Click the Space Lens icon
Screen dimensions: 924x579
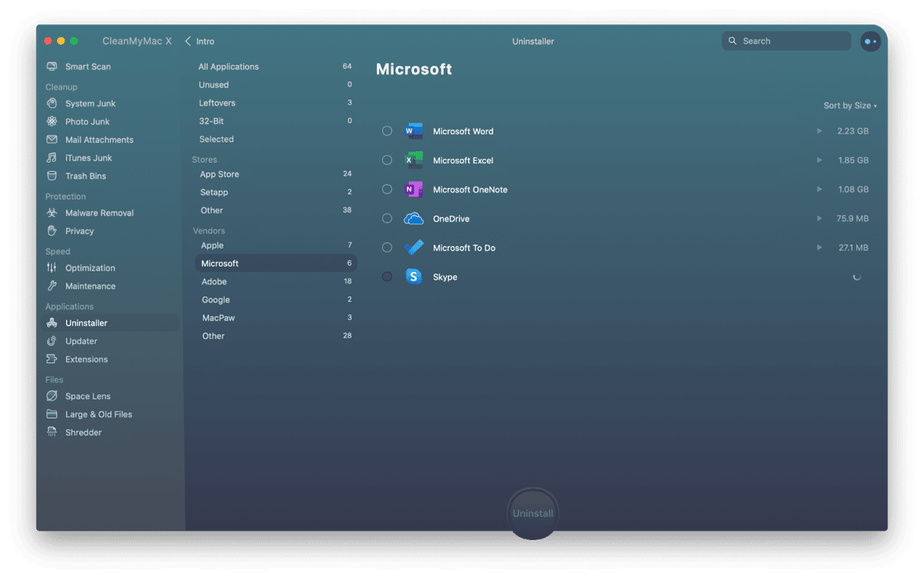pos(52,396)
